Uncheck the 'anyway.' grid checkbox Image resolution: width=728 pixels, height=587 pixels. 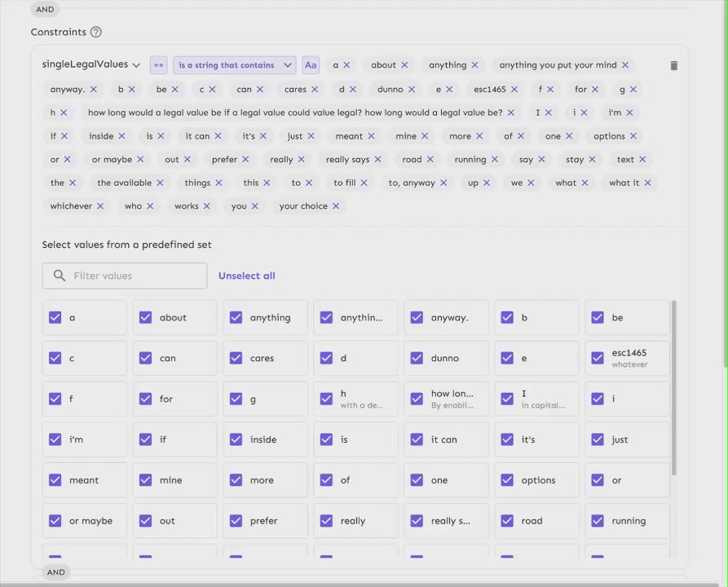417,318
